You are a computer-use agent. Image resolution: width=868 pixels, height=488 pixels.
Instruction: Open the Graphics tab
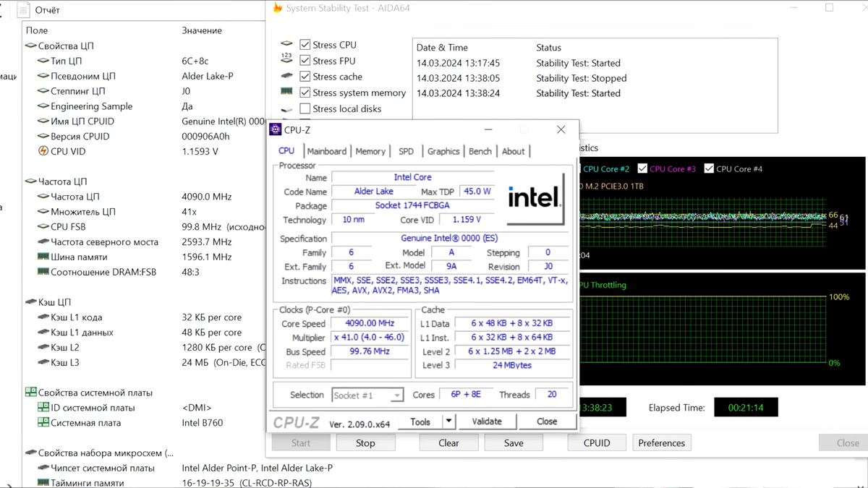pos(443,151)
